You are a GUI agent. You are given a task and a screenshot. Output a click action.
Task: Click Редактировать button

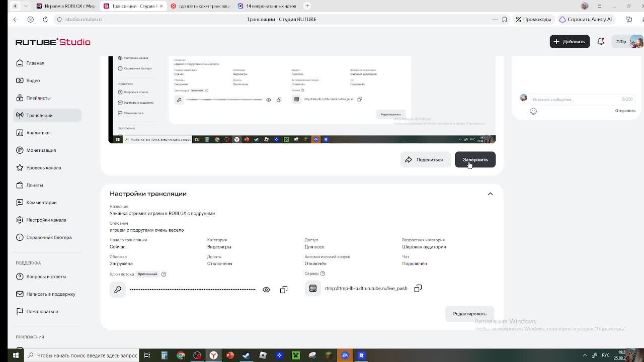pyautogui.click(x=469, y=314)
